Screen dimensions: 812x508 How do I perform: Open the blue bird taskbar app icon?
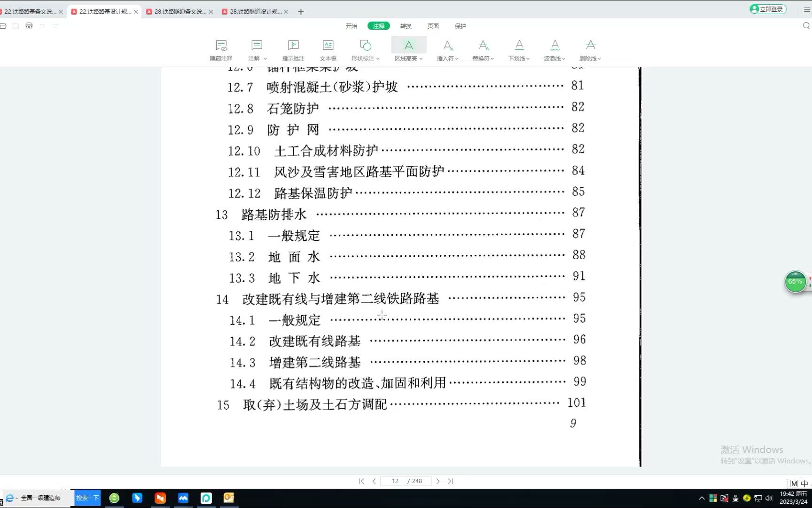point(137,498)
